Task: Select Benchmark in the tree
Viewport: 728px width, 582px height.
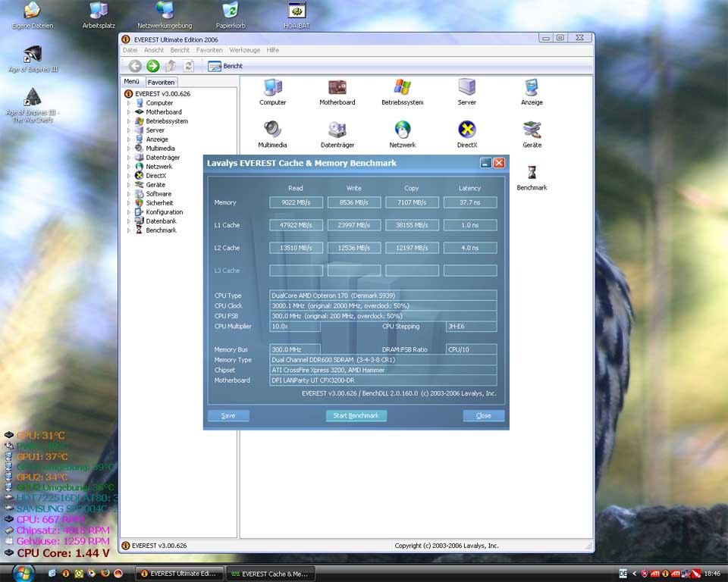Action: [x=161, y=230]
